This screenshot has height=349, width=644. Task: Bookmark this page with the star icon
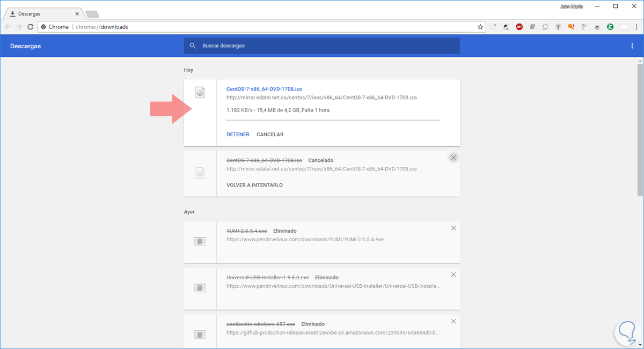pos(480,26)
